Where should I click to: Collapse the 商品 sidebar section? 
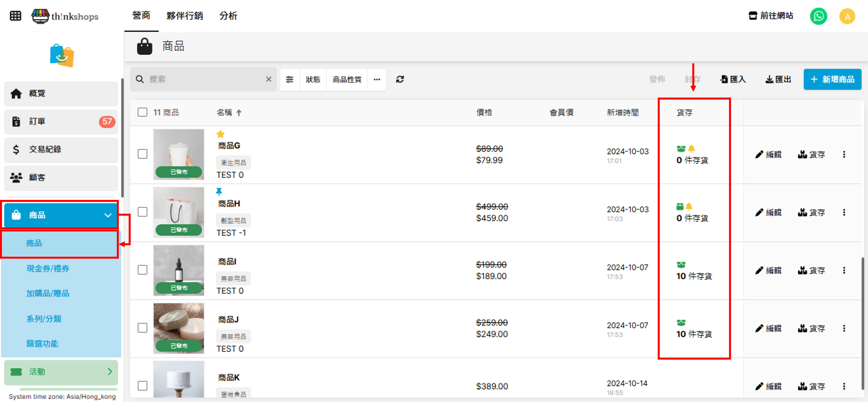click(61, 215)
